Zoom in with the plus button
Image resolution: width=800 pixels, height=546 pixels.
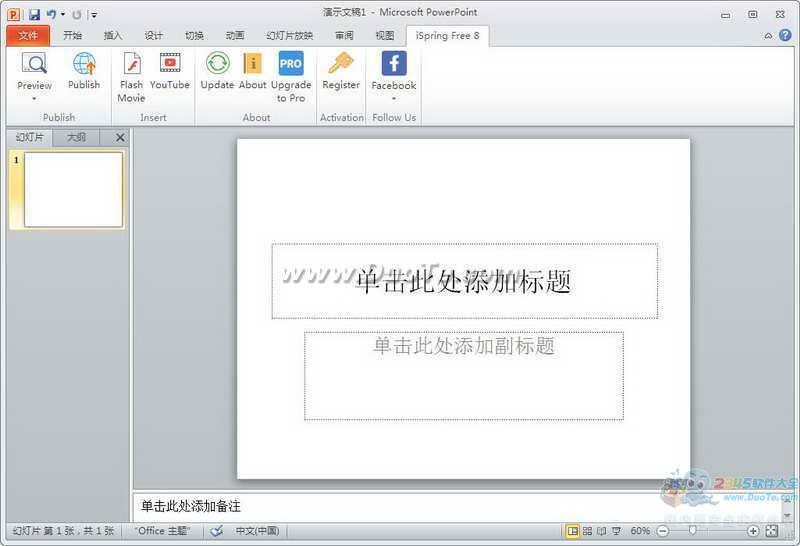coord(753,531)
